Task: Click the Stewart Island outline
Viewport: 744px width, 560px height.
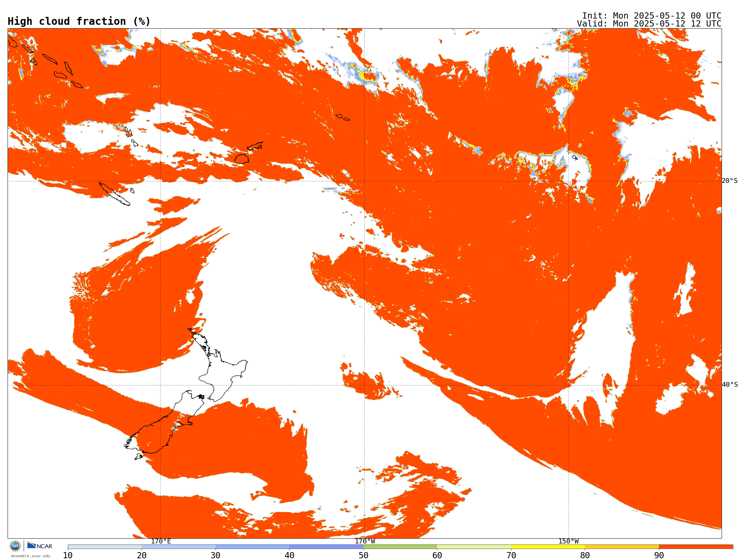Action: [x=138, y=457]
